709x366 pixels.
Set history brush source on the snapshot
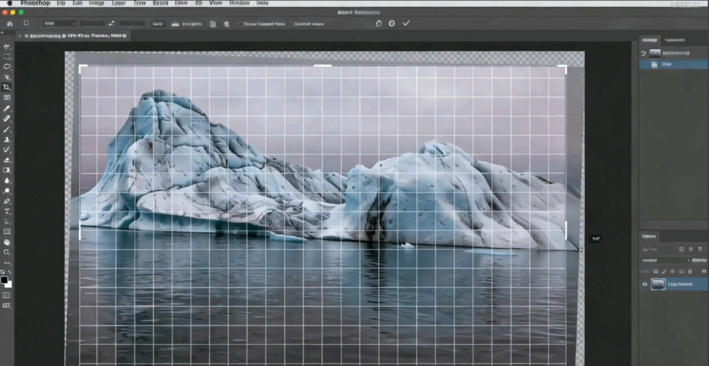[644, 53]
